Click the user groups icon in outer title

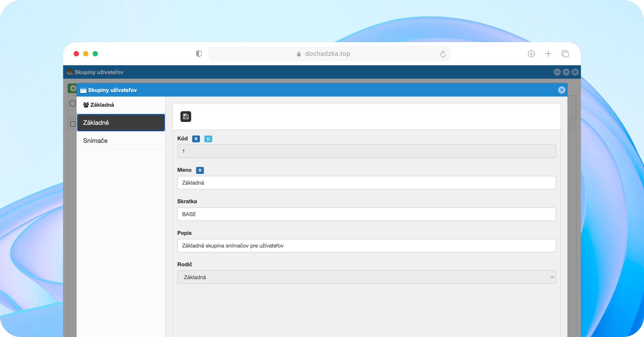70,72
